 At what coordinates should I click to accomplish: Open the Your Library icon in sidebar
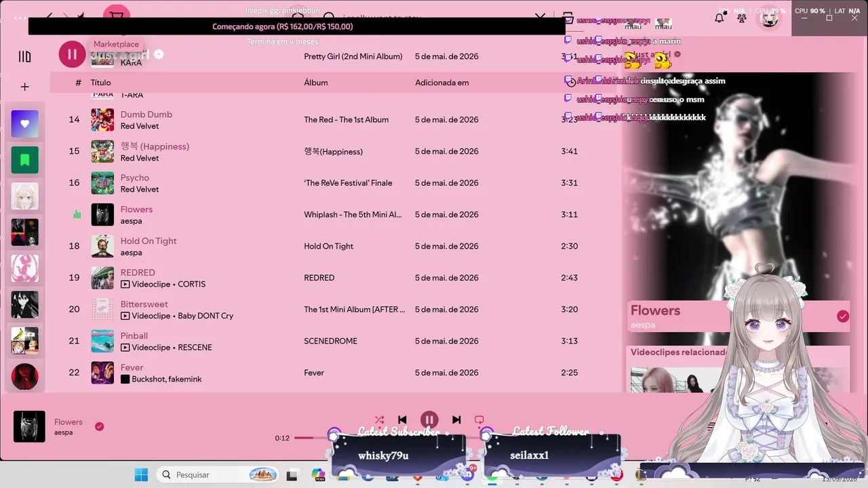[25, 56]
